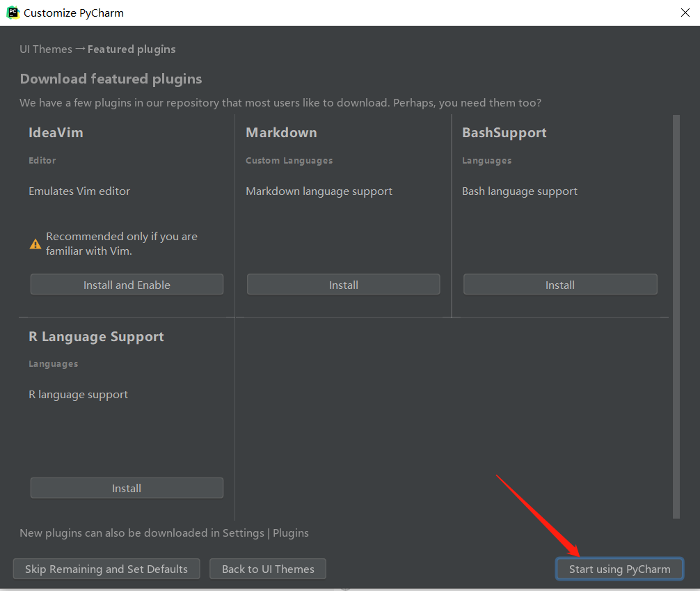700x591 pixels.
Task: Select Featured plugins breadcrumb step
Action: tap(132, 49)
